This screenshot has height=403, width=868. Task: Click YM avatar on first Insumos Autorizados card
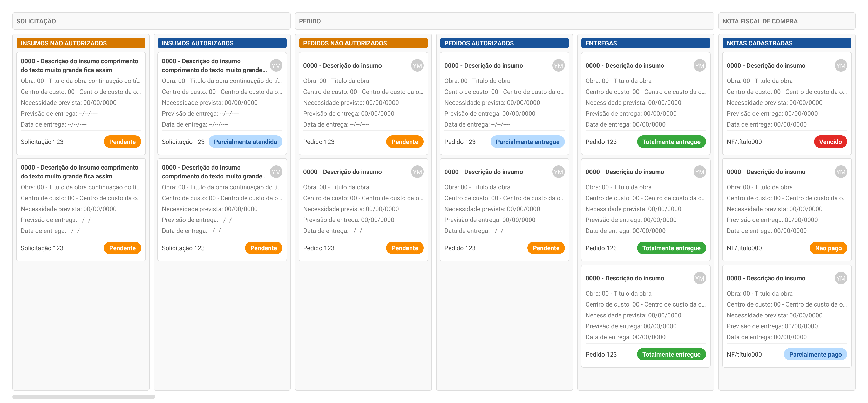(276, 66)
